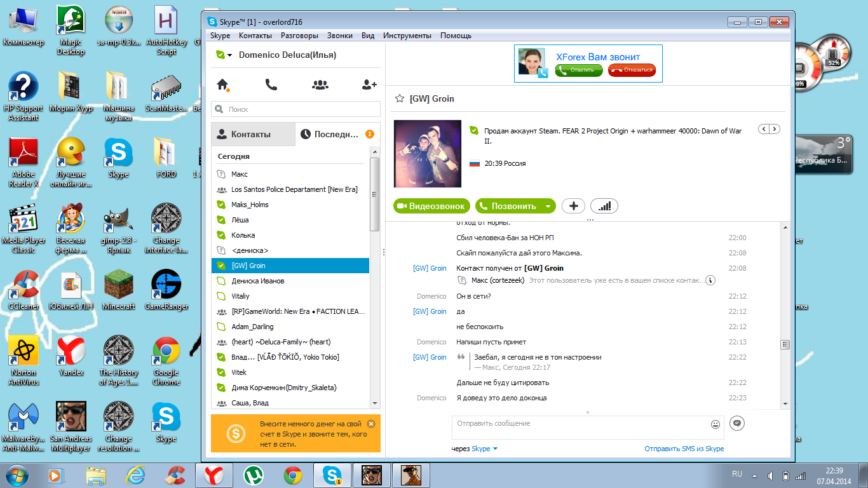Screen dimensions: 868x488
Task: Select Los Santos Police Departament conversation
Action: [x=290, y=189]
